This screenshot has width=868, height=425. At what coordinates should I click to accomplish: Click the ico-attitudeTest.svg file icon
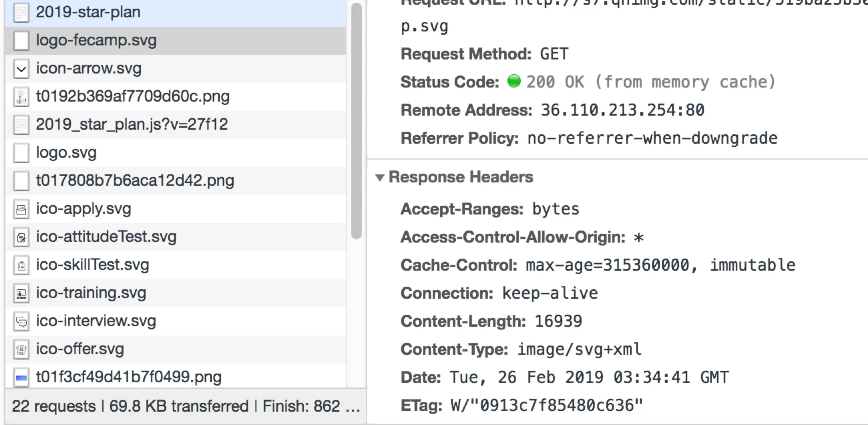(x=21, y=238)
